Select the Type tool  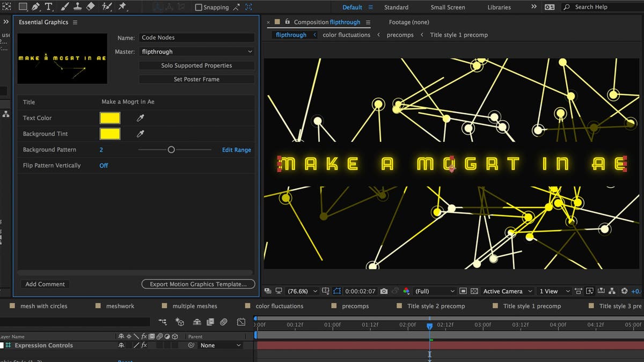point(49,7)
